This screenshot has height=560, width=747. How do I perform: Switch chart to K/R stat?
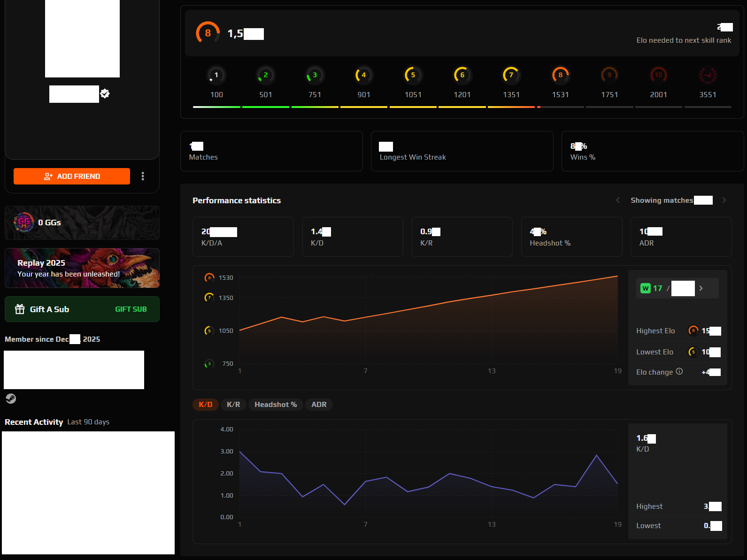pos(233,405)
